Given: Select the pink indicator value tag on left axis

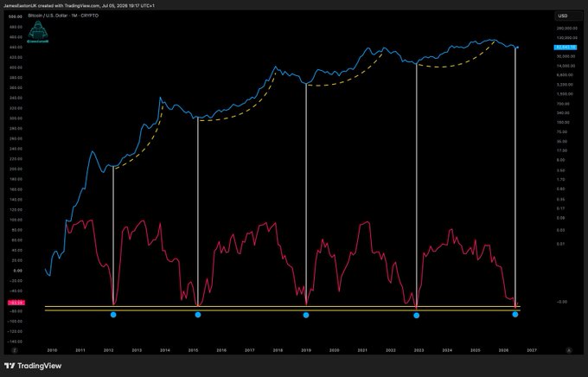Looking at the screenshot, I should pos(16,303).
